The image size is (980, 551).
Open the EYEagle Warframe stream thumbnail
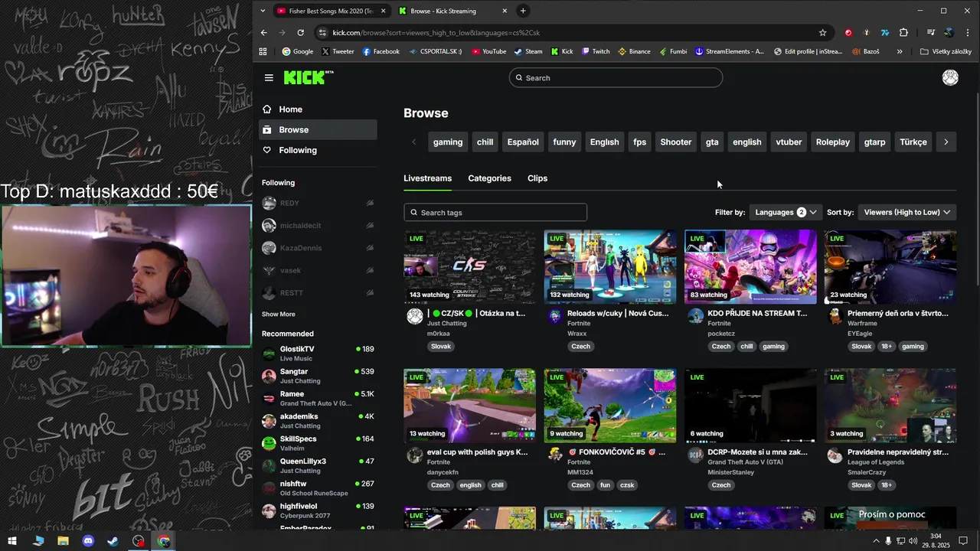point(890,267)
